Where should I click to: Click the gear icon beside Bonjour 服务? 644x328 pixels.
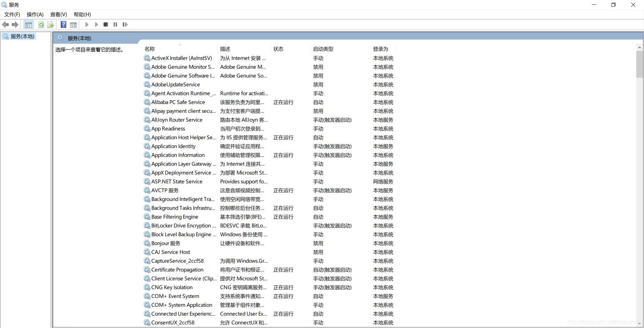(147, 243)
